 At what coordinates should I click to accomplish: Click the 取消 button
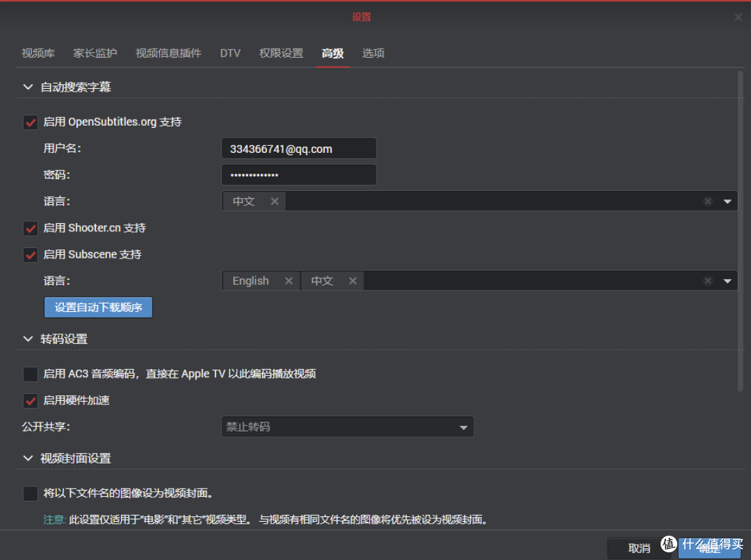coord(639,548)
